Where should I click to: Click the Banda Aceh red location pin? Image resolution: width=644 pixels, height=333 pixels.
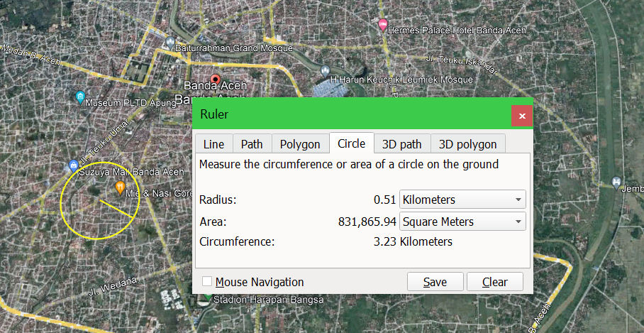coord(216,80)
